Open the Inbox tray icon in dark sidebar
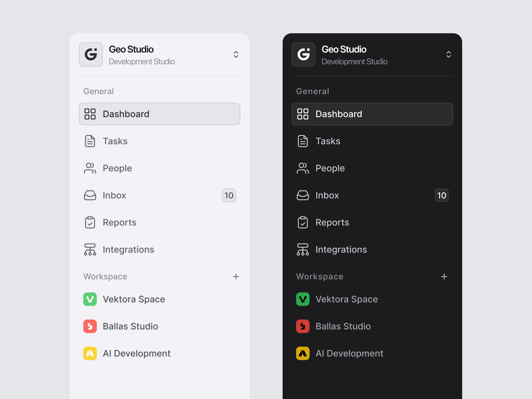This screenshot has height=399, width=532. [303, 195]
